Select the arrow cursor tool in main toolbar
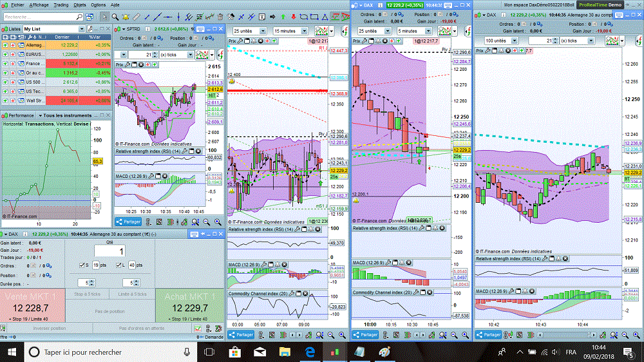Viewport: 644px width, 362px height. [x=104, y=17]
